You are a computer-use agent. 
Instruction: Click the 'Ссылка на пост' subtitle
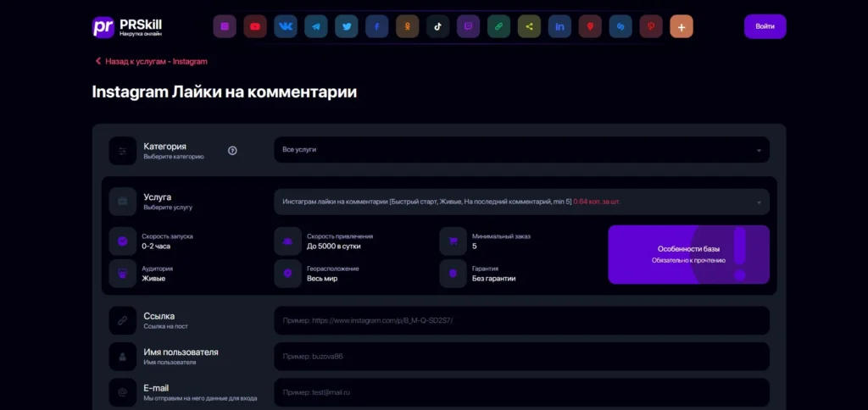(165, 326)
